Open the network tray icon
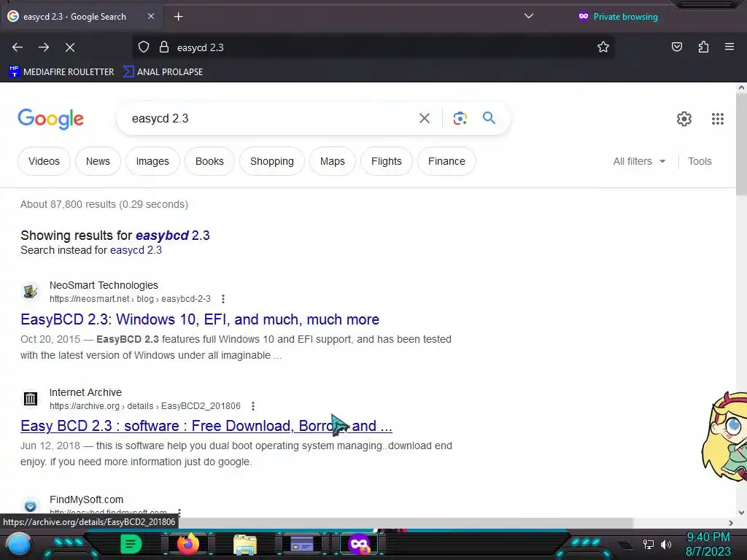 tap(648, 544)
